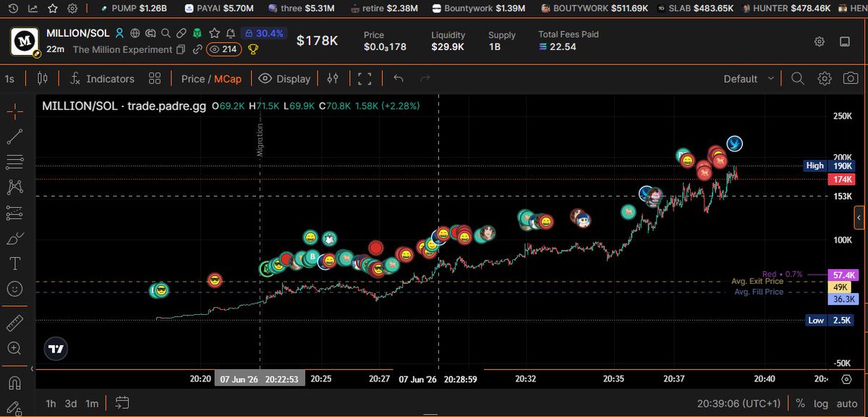Image resolution: width=868 pixels, height=417 pixels.
Task: Open the Indicators menu
Action: [x=102, y=78]
